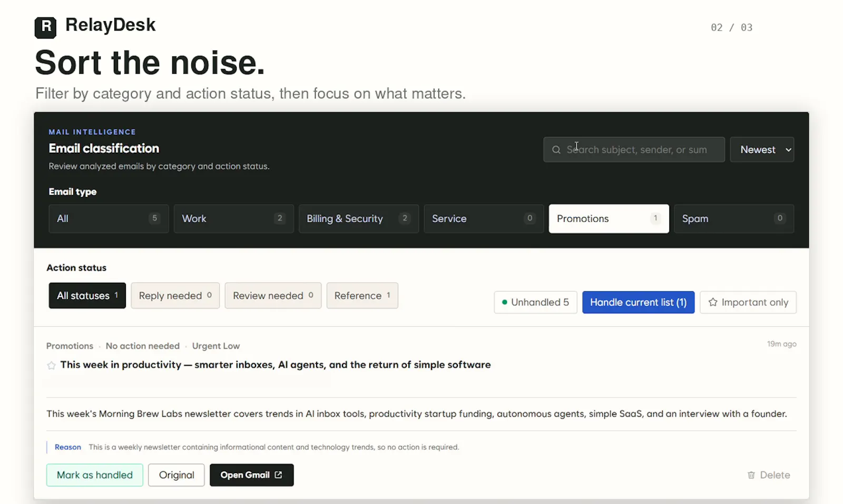Viewport: 843px width, 504px height.
Task: Click the Promotions label on email
Action: pos(70,346)
